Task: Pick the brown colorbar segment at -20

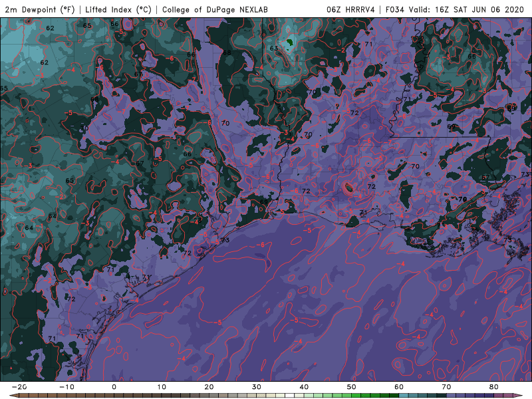Action: coord(24,396)
